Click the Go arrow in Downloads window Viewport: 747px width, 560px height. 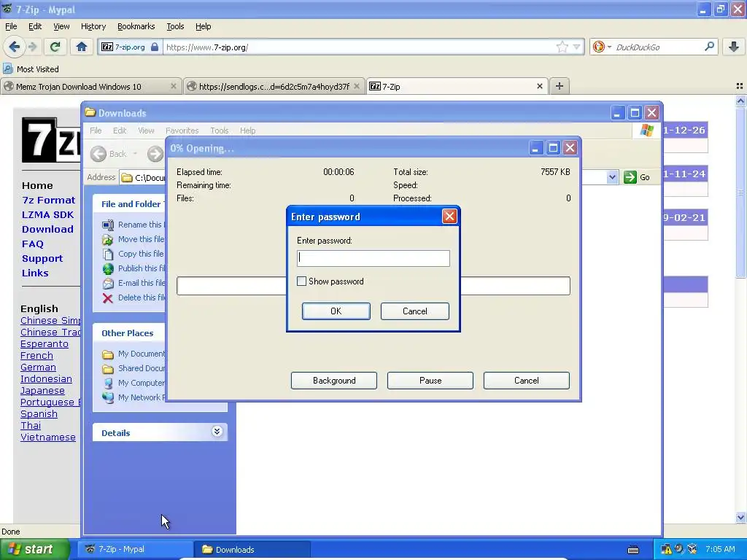[x=630, y=177]
